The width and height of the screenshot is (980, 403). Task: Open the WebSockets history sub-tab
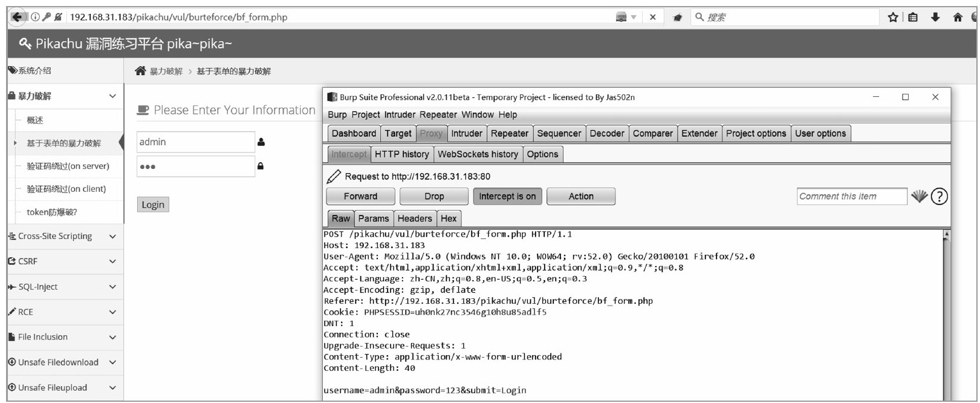[x=478, y=154]
